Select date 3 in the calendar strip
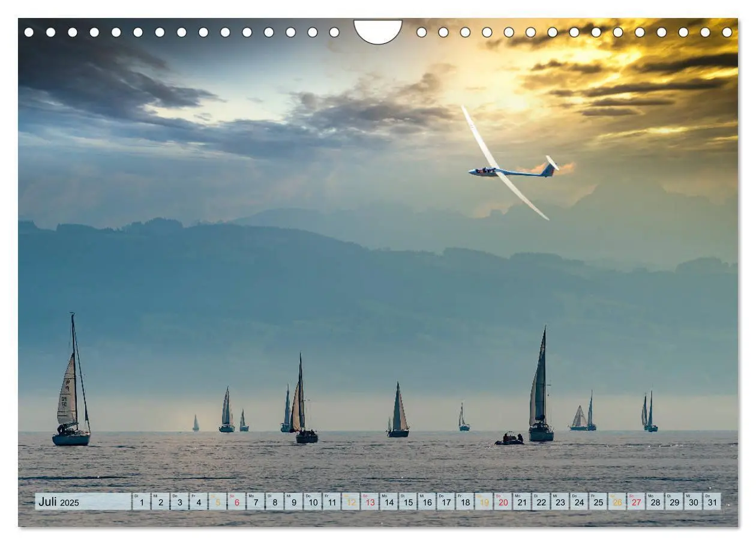The height and width of the screenshot is (545, 756). (179, 502)
